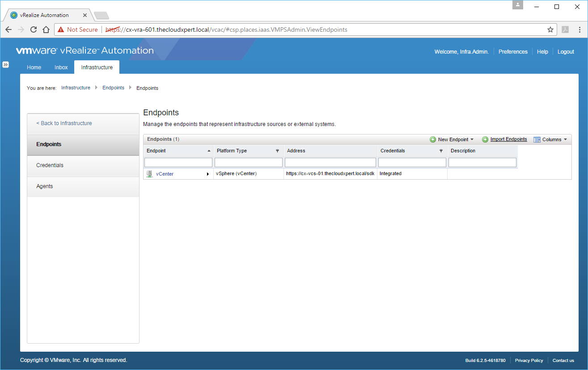
Task: Expand the side panel double-arrow icon
Action: coord(5,65)
